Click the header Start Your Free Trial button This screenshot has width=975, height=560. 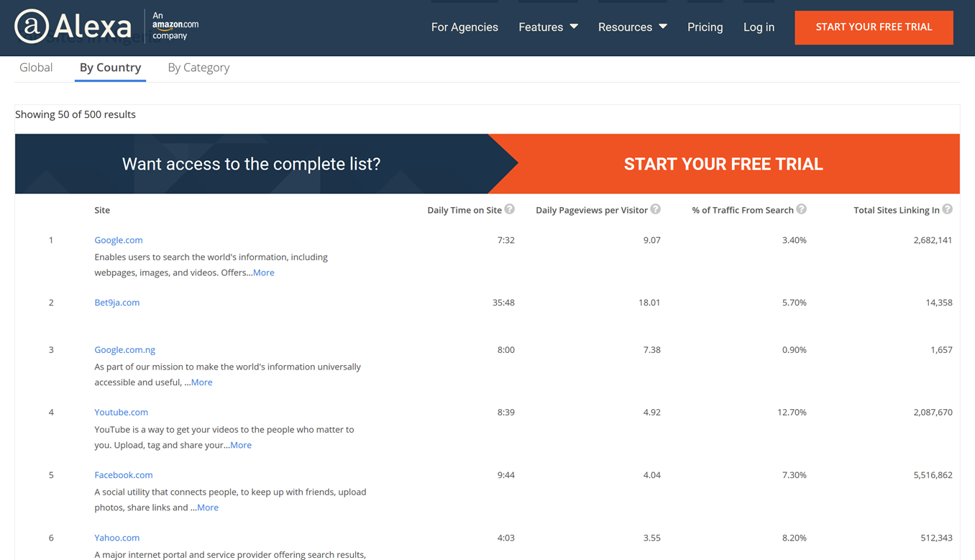(874, 27)
